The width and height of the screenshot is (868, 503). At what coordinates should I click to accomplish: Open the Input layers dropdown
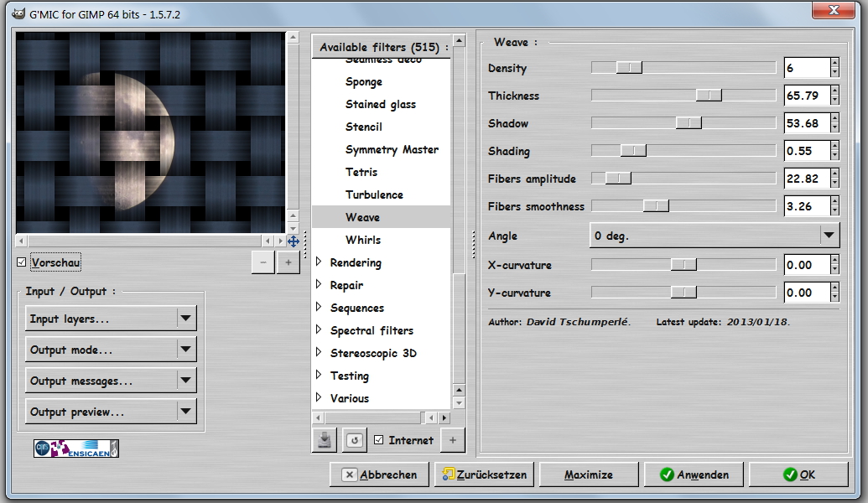(111, 319)
